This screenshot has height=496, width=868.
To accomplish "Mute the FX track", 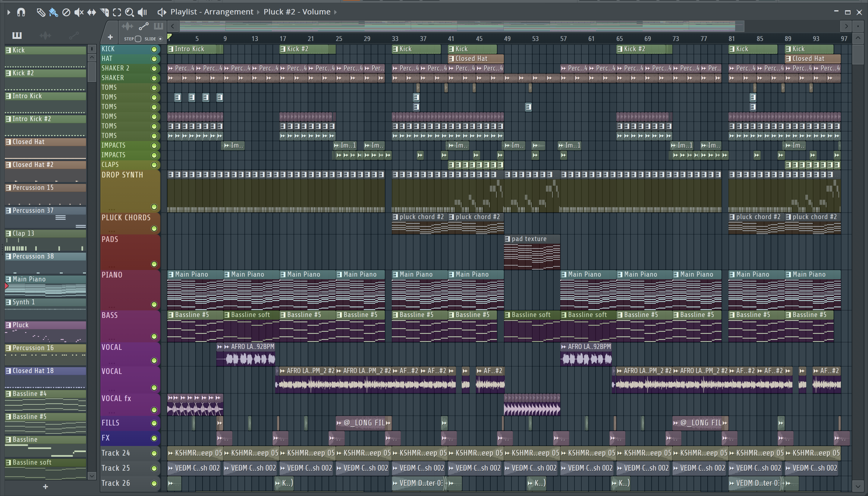I will coord(154,438).
